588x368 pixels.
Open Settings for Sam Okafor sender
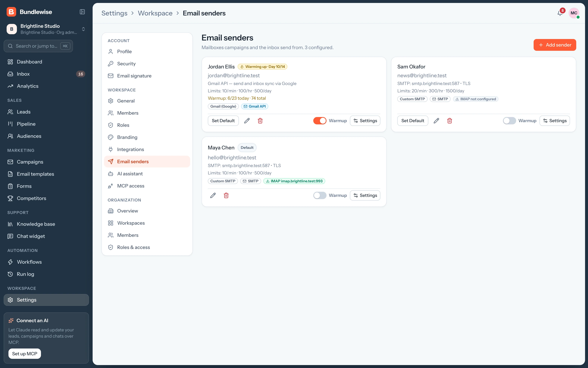[x=555, y=121]
